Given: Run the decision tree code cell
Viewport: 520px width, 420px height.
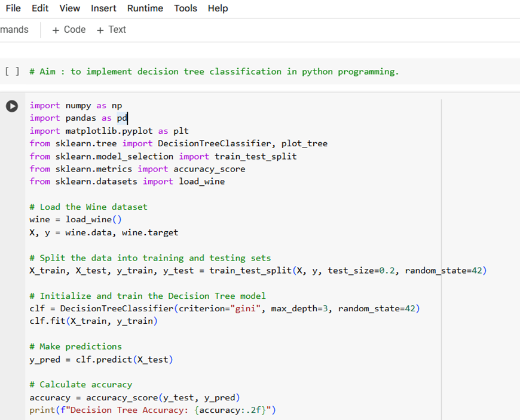Looking at the screenshot, I should coord(12,106).
